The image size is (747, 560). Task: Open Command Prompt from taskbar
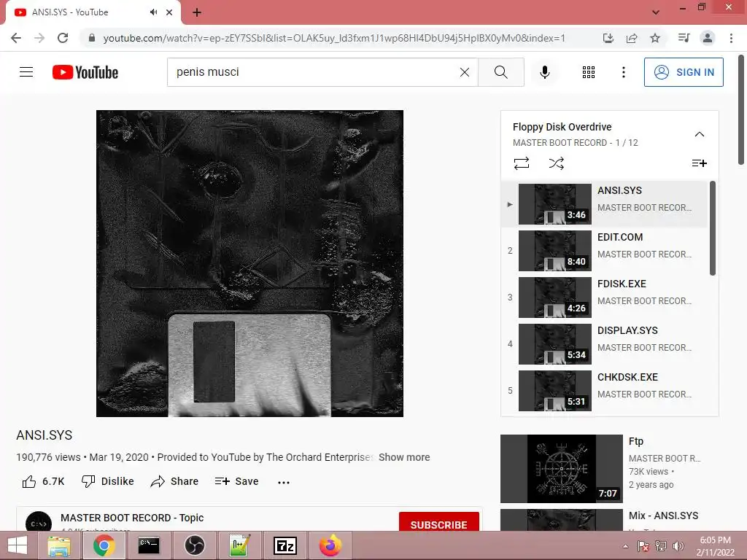(x=149, y=545)
